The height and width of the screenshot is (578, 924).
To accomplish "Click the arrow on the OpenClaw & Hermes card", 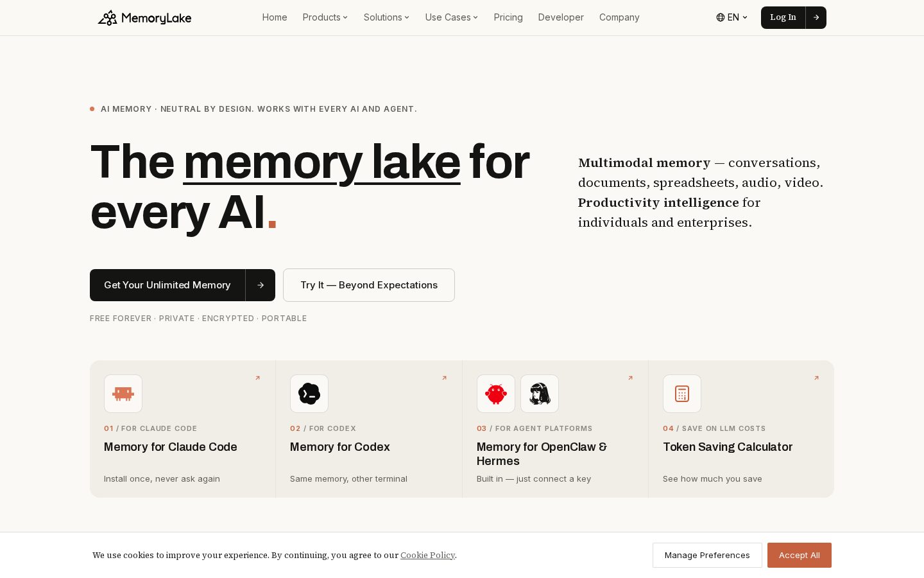I will coord(630,378).
